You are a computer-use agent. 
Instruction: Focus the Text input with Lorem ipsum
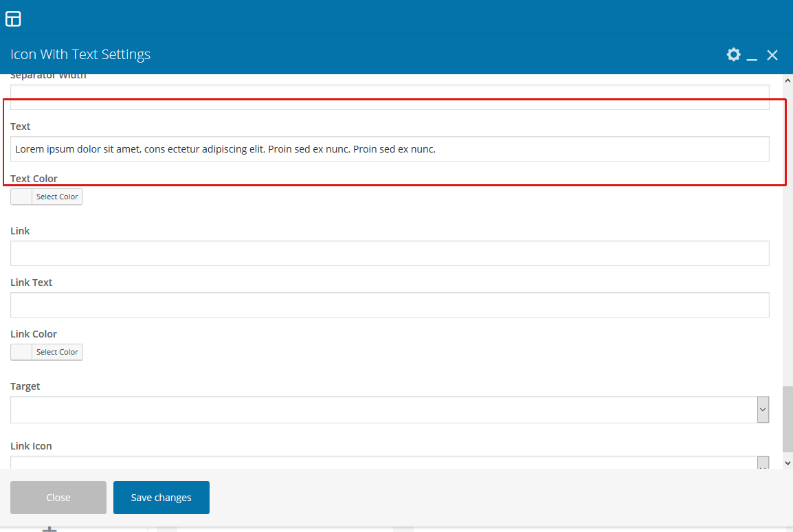[389, 149]
